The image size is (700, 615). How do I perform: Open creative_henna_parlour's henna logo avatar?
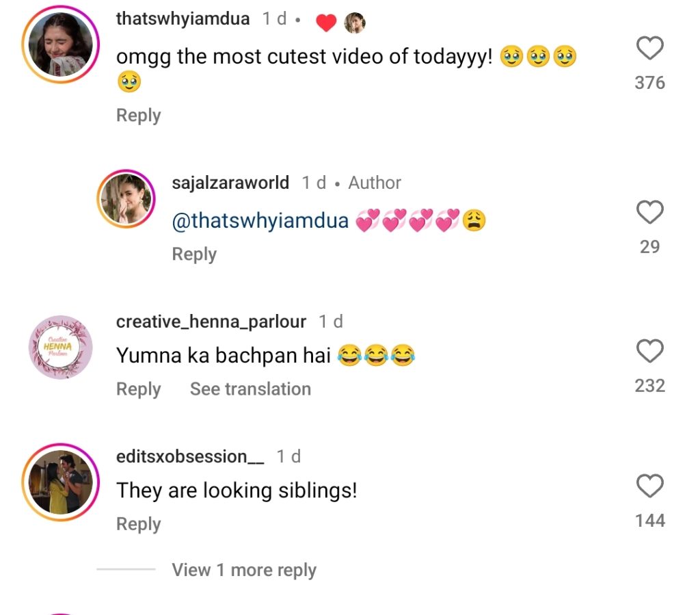coord(60,347)
